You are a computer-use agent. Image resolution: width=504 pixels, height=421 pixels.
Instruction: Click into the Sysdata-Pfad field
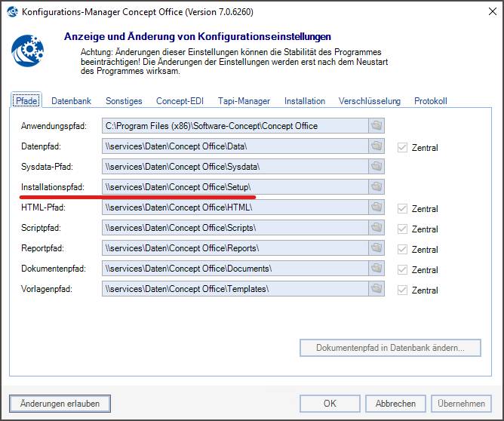pos(235,167)
